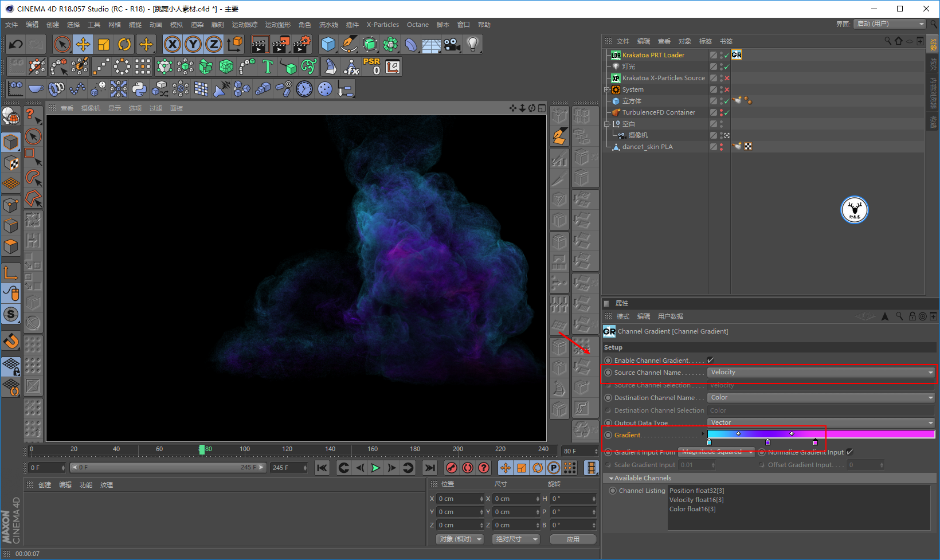Click the red Autokeying icon

coord(468,468)
